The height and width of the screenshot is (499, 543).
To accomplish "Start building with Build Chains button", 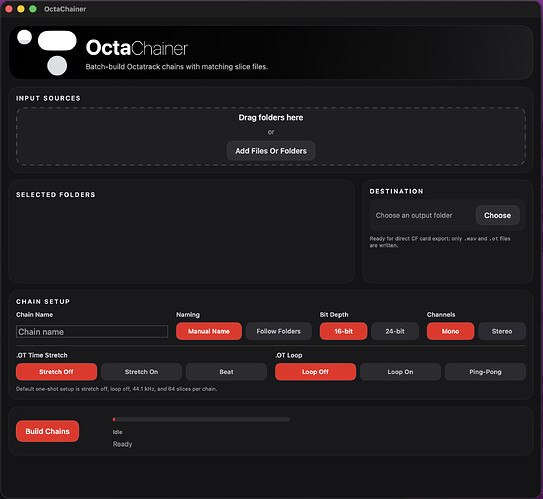I will click(47, 431).
